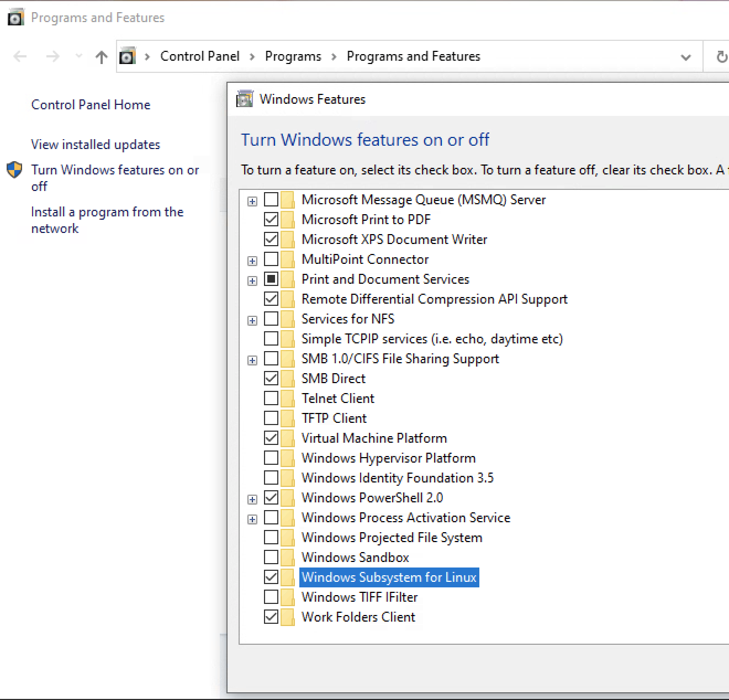The image size is (729, 700).
Task: Open the address bar history dropdown
Action: pyautogui.click(x=686, y=57)
